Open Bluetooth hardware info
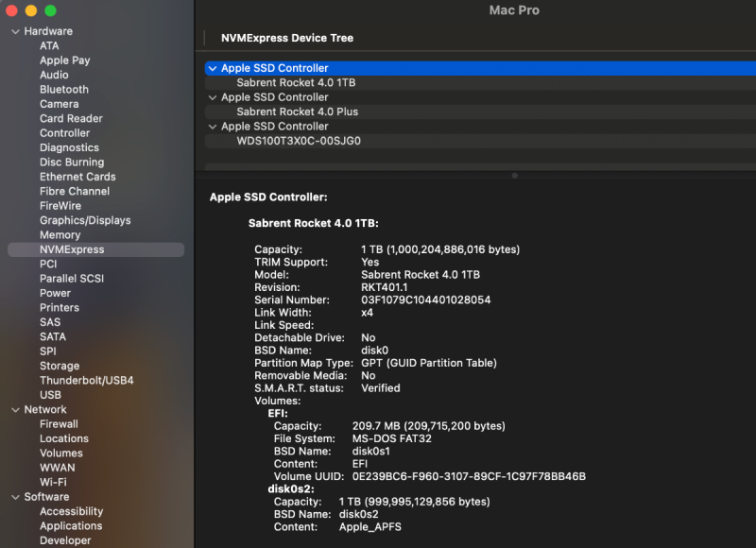 [64, 90]
